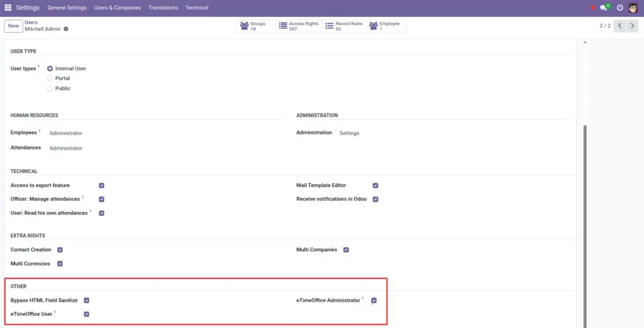Open the Technical menu
This screenshot has width=644, height=328.
click(x=197, y=8)
